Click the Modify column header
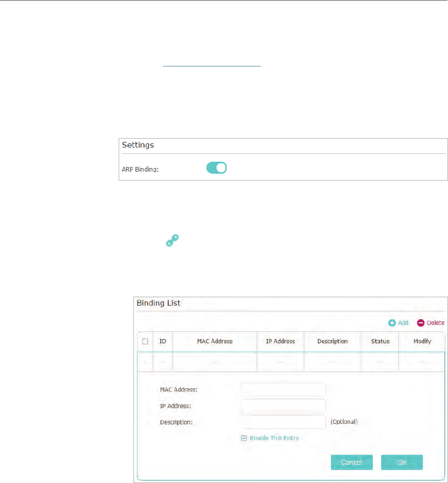The image size is (448, 483). click(422, 341)
